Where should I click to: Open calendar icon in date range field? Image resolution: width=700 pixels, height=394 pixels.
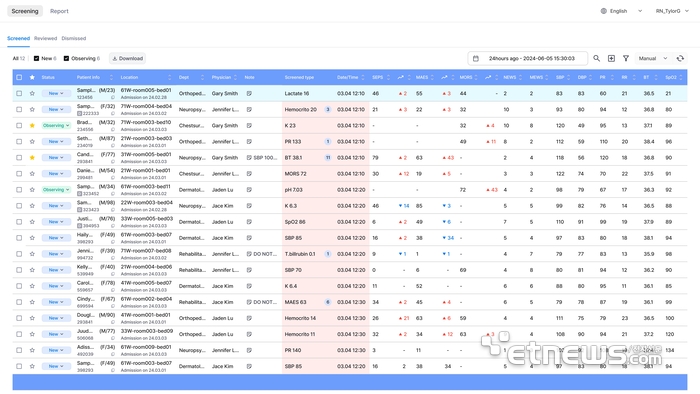476,58
